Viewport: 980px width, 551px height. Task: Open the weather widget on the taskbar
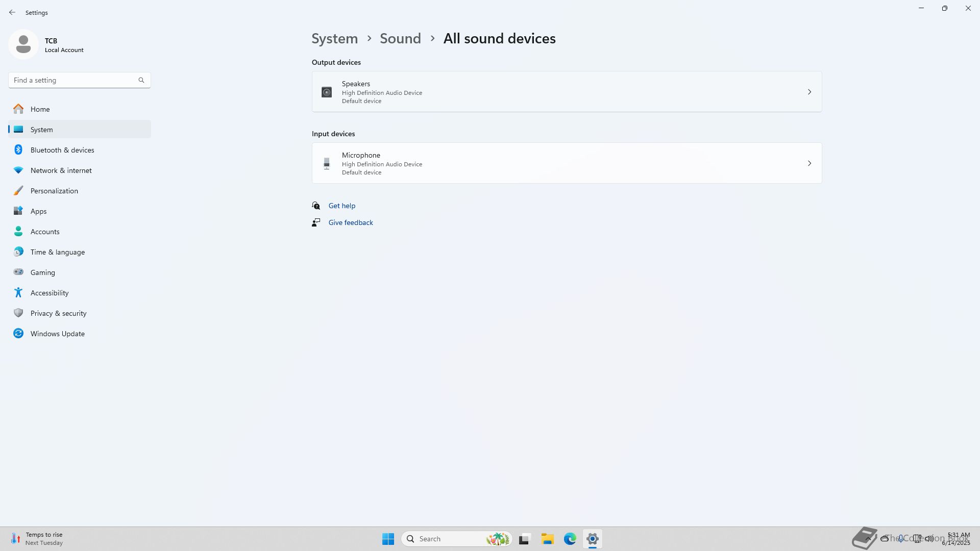click(37, 539)
